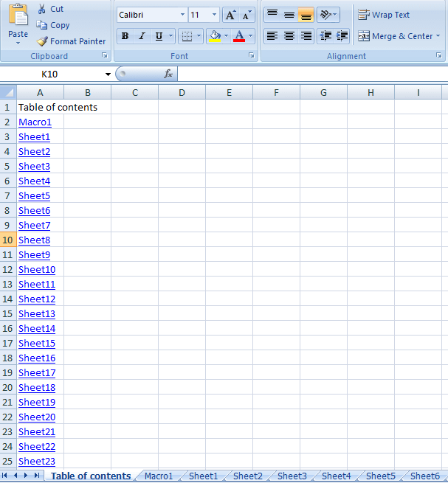Viewport: 448px width, 483px height.
Task: Click the Copy icon
Action: point(41,25)
